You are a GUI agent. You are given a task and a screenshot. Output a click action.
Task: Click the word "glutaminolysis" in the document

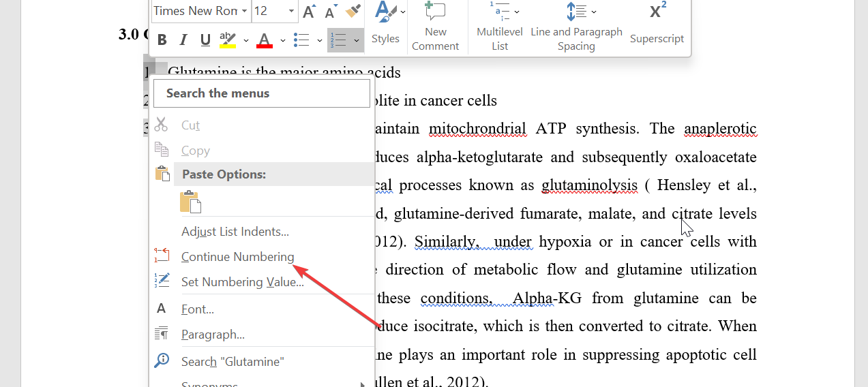tap(589, 185)
